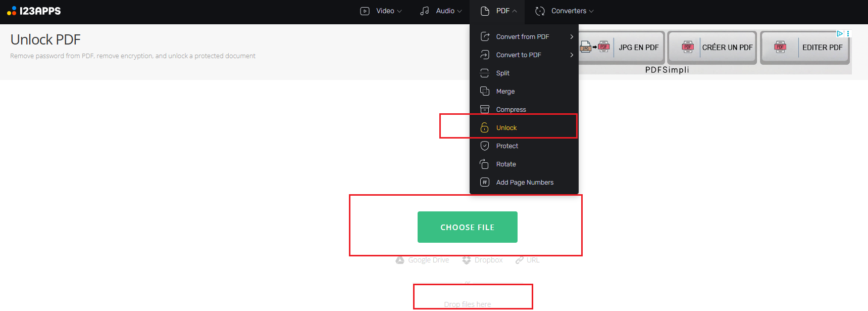Click the Convert from PDF icon
The height and width of the screenshot is (311, 868).
point(485,36)
